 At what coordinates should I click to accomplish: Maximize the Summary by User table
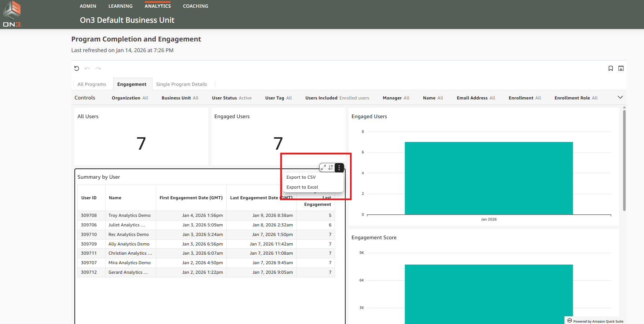(323, 168)
